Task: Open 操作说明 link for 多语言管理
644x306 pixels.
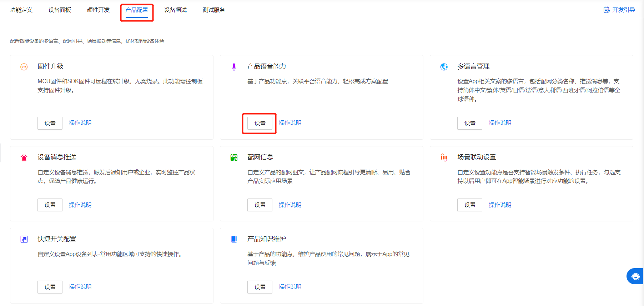Action: (500, 123)
